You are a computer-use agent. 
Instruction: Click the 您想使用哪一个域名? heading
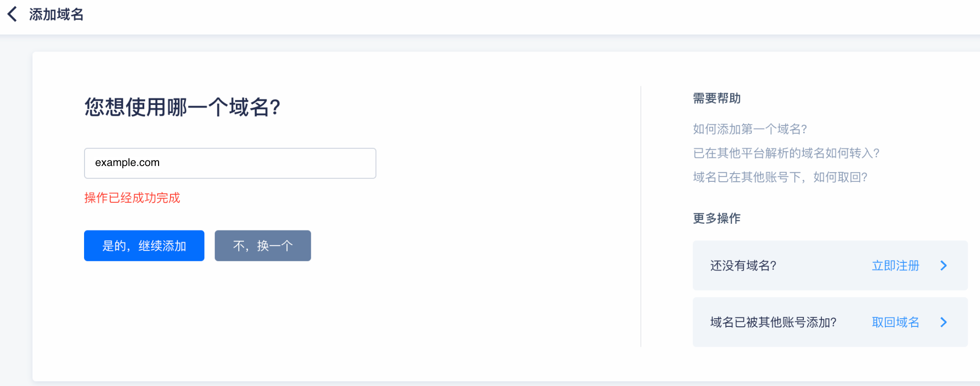click(x=182, y=107)
